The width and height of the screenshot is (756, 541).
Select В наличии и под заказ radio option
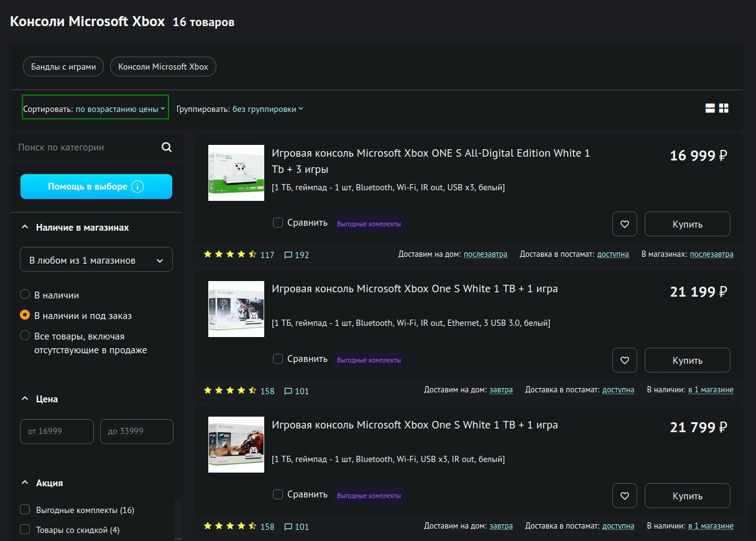[25, 315]
